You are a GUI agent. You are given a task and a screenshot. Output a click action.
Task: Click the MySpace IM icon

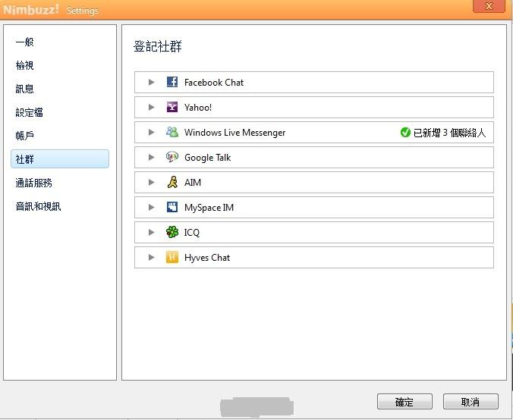[172, 207]
